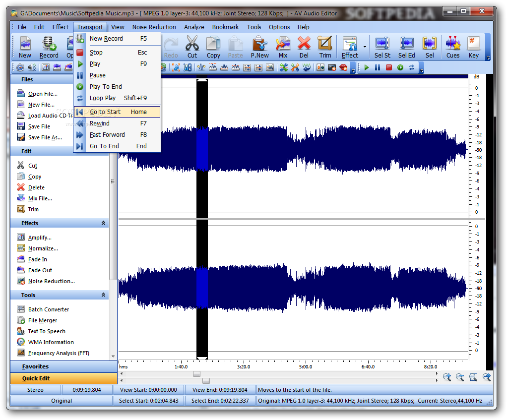Click the Play To End toolbar button
The height and width of the screenshot is (420, 507).
tap(400, 67)
